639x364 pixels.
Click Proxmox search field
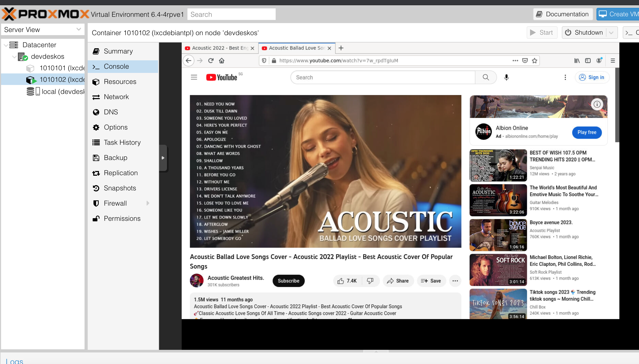click(231, 14)
